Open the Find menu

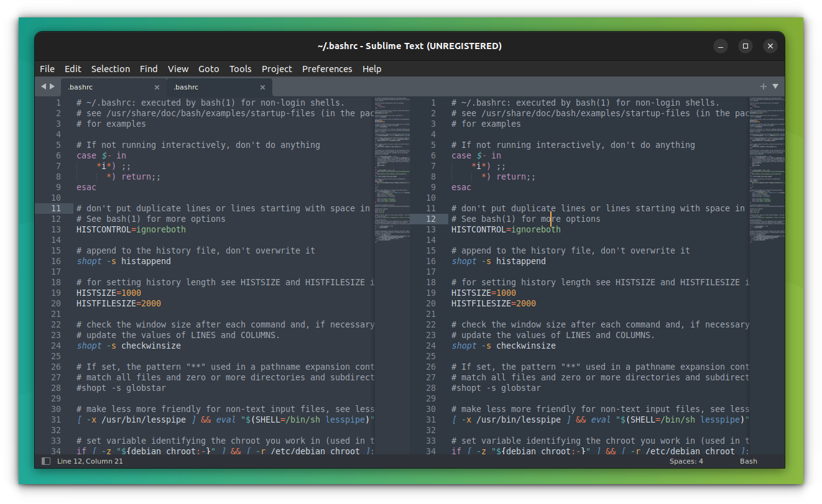149,69
